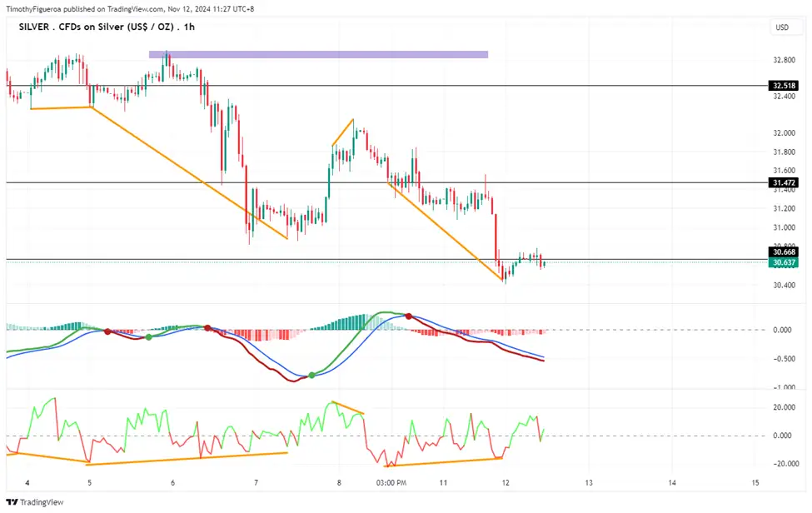Click the 31.000 price axis value
This screenshot has width=812, height=513.
(784, 228)
